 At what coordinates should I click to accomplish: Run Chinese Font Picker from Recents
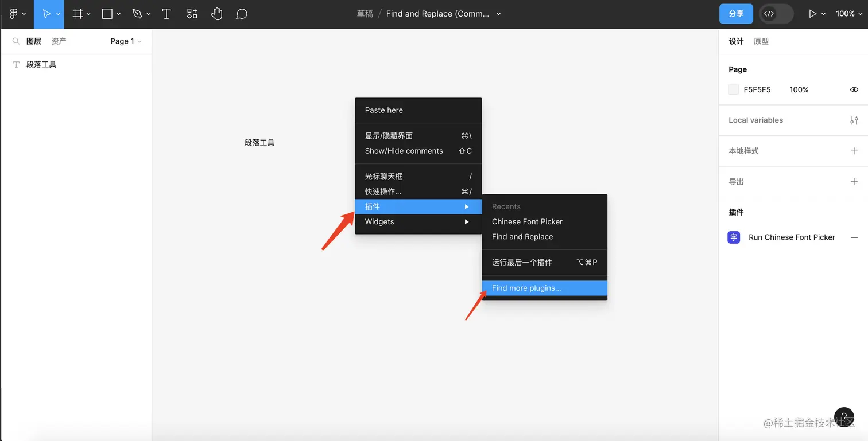pyautogui.click(x=544, y=222)
